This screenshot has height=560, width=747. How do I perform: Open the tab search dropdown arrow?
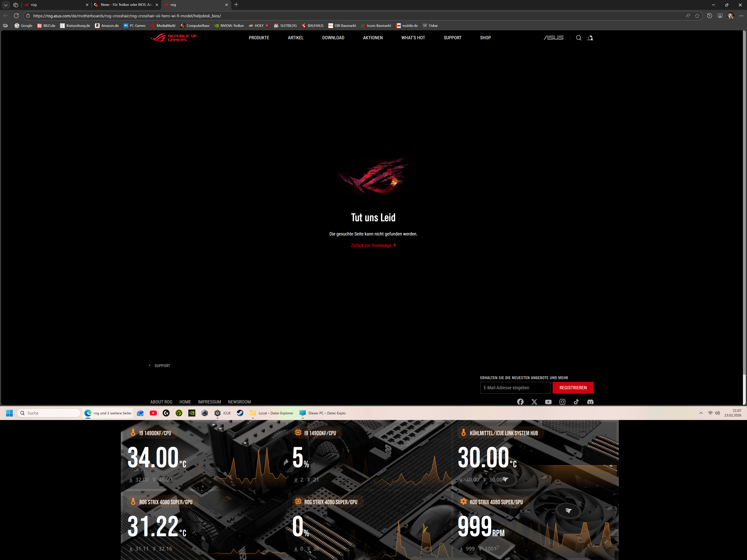(x=6, y=5)
